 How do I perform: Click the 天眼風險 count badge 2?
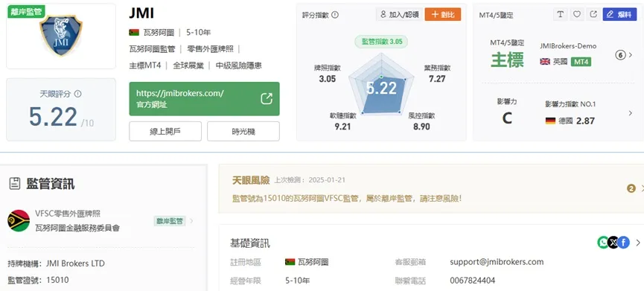click(631, 188)
